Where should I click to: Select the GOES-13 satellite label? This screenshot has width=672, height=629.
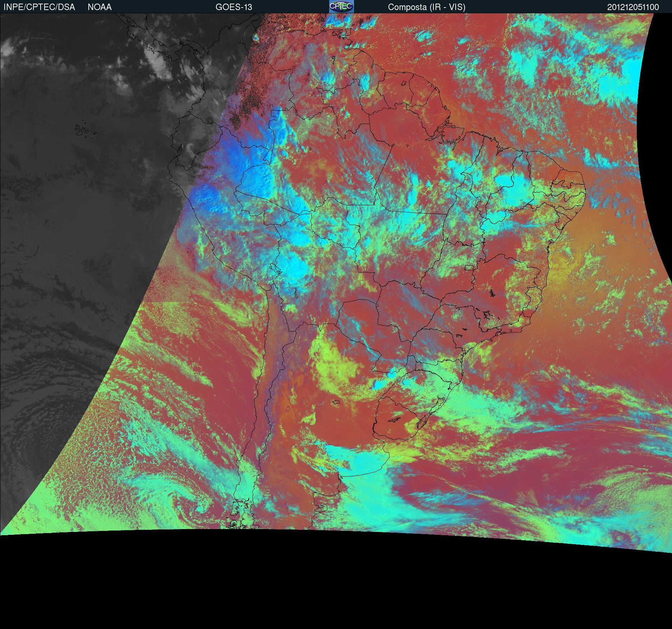tap(234, 7)
